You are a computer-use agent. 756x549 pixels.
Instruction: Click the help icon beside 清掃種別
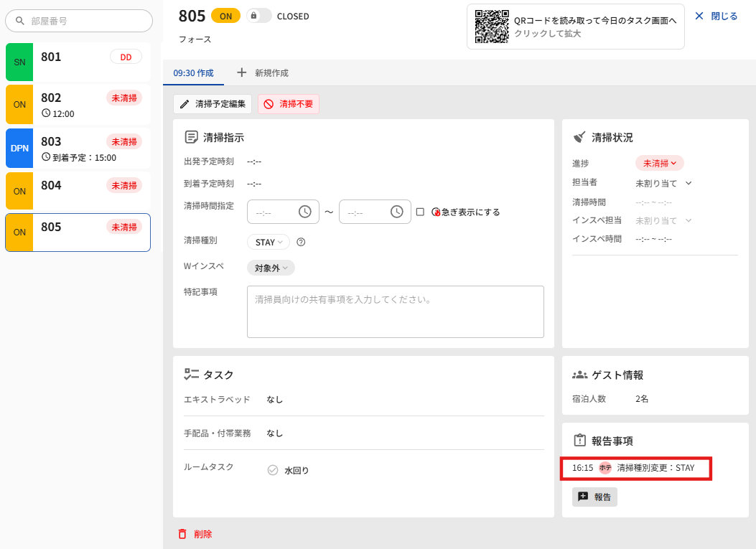302,242
